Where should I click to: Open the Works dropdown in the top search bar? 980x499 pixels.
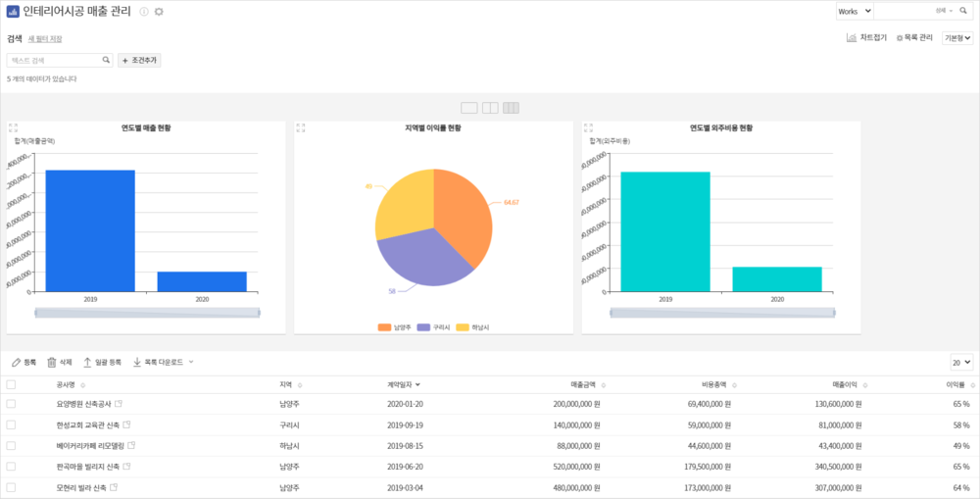pos(854,11)
